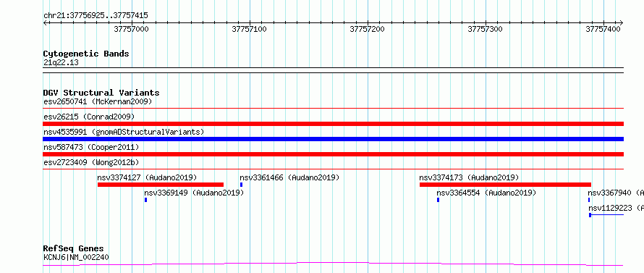Click the Cytogenetic Bands track heading
The width and height of the screenshot is (644, 273).
pos(86,54)
